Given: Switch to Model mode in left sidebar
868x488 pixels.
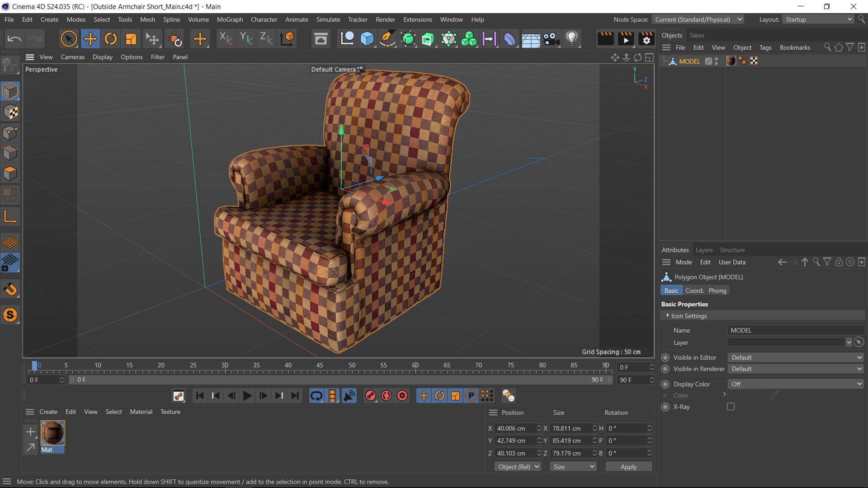Looking at the screenshot, I should pyautogui.click(x=10, y=91).
